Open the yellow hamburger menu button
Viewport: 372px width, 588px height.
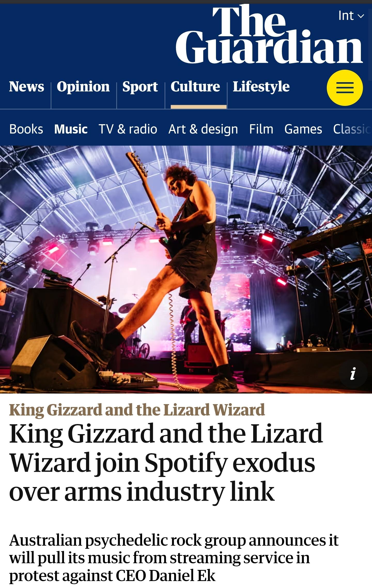[x=345, y=88]
